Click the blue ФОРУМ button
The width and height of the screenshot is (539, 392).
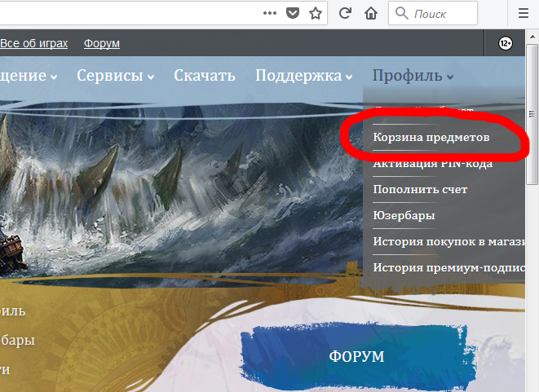[x=356, y=356]
